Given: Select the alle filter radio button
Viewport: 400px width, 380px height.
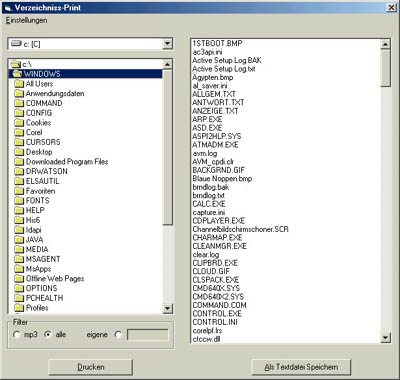Looking at the screenshot, I should point(48,334).
